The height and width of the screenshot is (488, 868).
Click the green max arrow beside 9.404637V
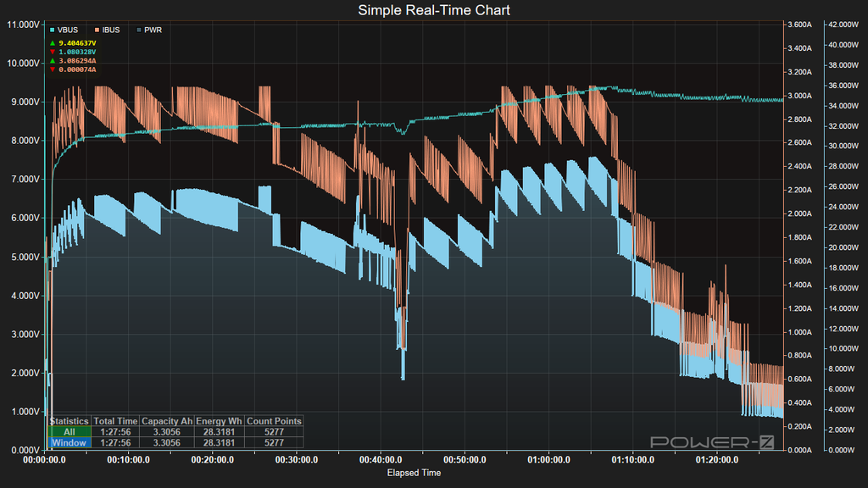(53, 43)
